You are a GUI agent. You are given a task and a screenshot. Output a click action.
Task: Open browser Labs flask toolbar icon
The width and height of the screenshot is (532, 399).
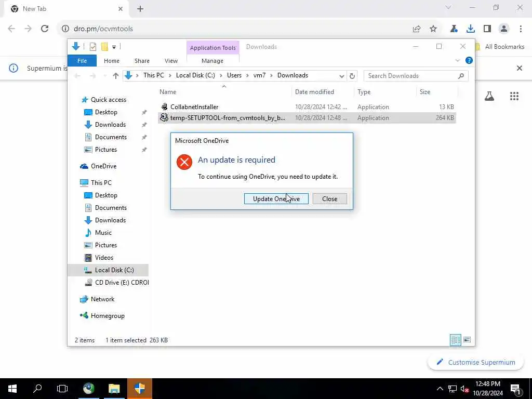(454, 29)
